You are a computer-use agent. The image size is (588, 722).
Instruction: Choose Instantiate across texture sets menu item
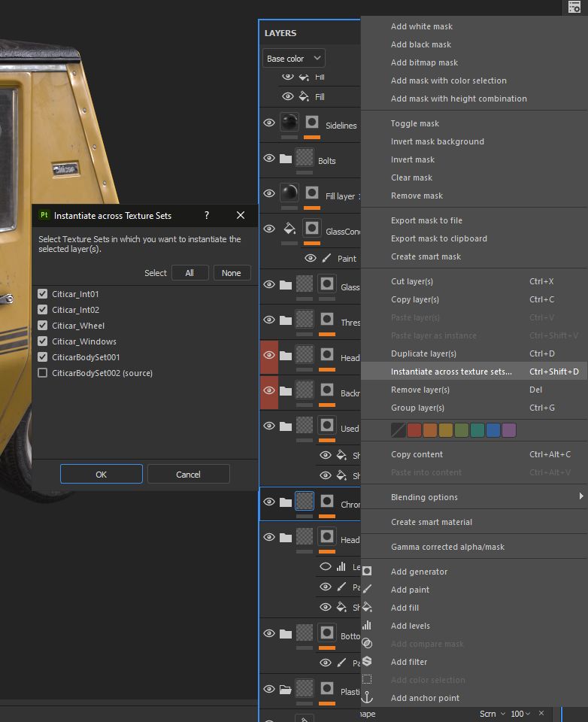(x=451, y=372)
